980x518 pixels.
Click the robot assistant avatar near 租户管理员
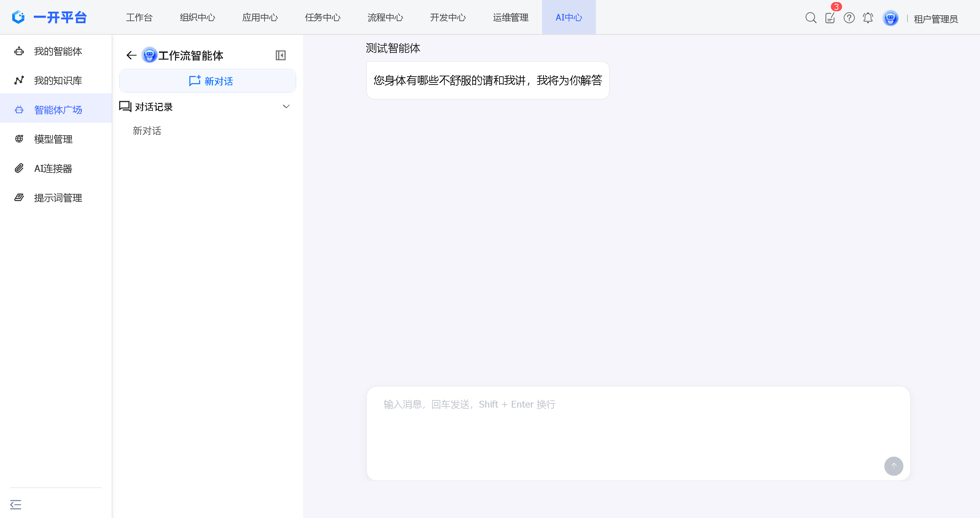tap(890, 17)
